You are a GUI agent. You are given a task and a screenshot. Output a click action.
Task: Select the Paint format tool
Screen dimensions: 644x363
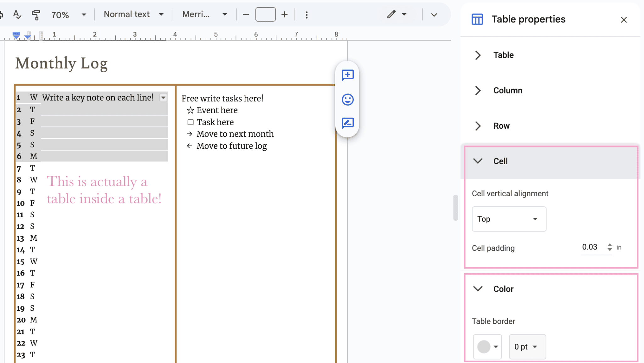click(36, 15)
